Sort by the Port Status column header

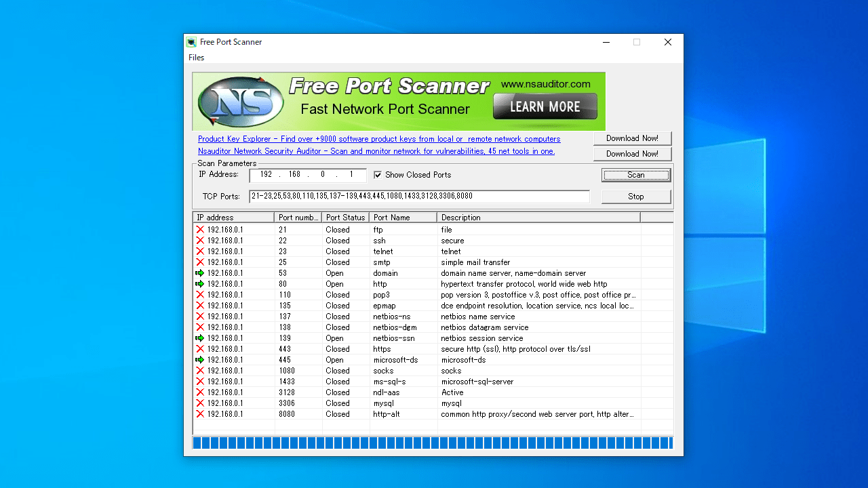click(x=346, y=218)
